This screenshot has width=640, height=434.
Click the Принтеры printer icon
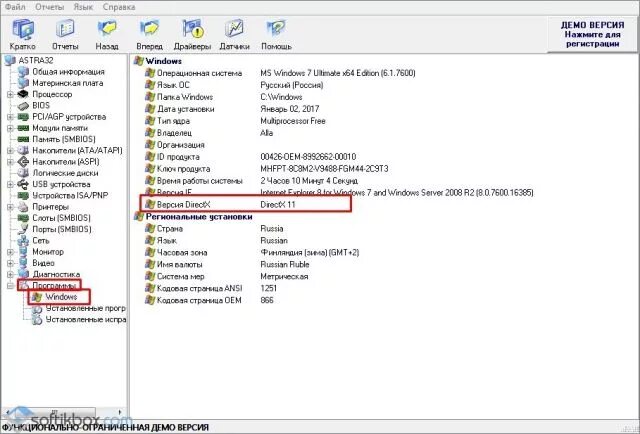(23, 207)
